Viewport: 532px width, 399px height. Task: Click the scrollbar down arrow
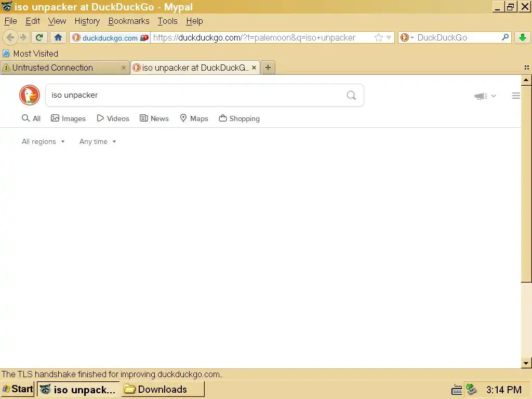(526, 363)
